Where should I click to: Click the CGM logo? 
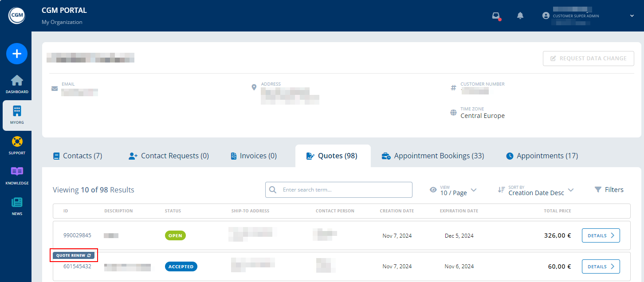coord(16,15)
